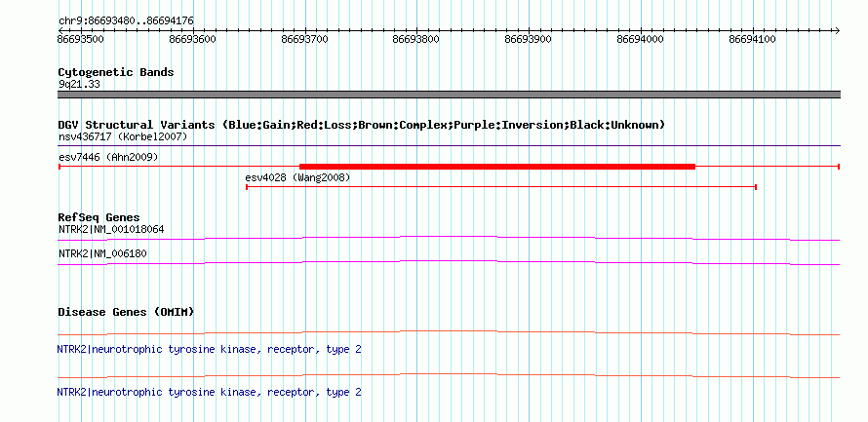Click the Cytogenetic Bands track title
Screen dimensions: 868x422
116,72
